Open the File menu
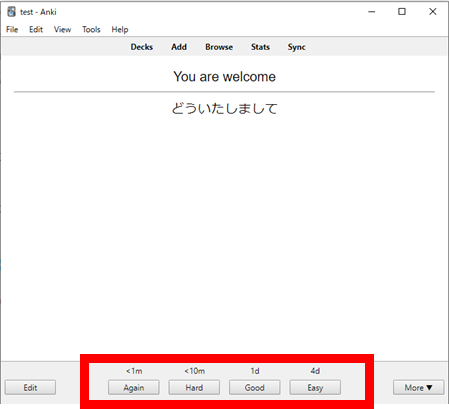Viewport: 449px width, 409px height. pyautogui.click(x=12, y=30)
